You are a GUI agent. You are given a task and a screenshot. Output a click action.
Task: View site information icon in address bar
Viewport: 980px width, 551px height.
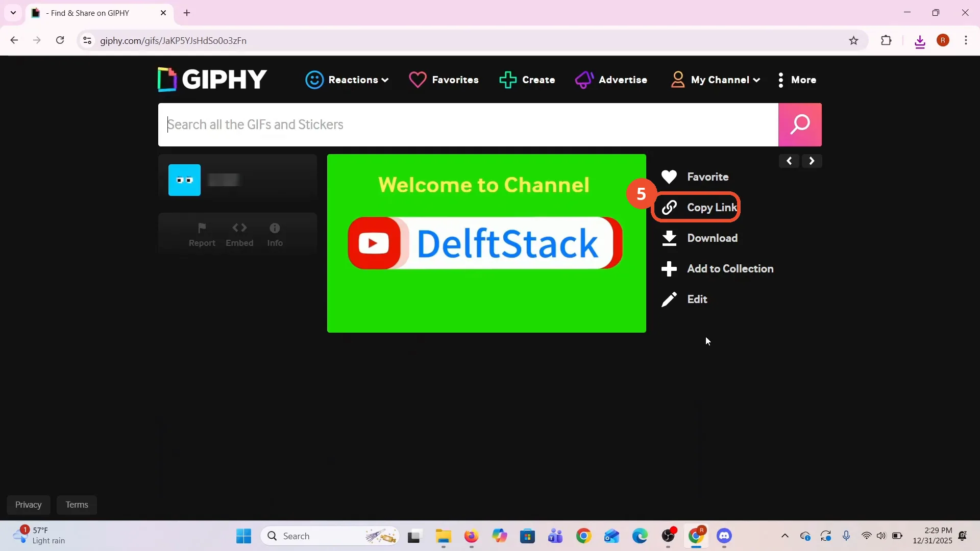tap(87, 40)
